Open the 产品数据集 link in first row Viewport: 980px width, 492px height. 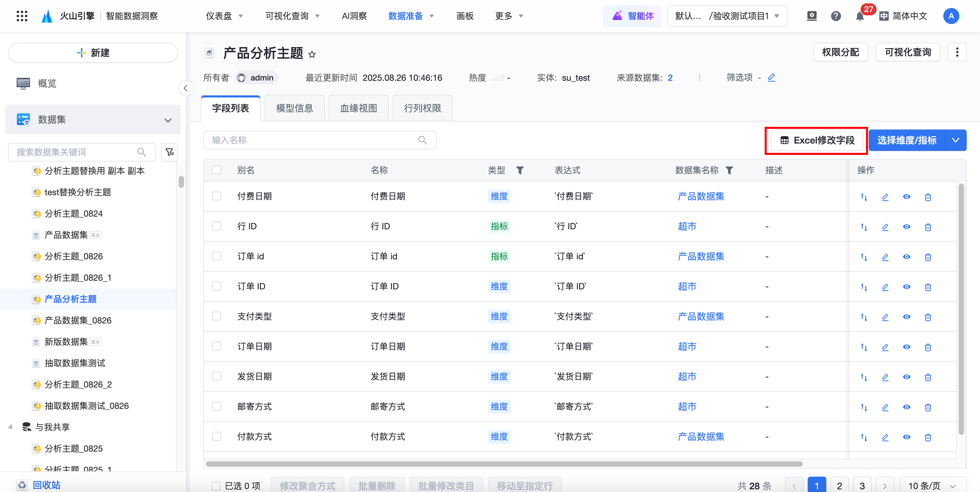click(701, 197)
